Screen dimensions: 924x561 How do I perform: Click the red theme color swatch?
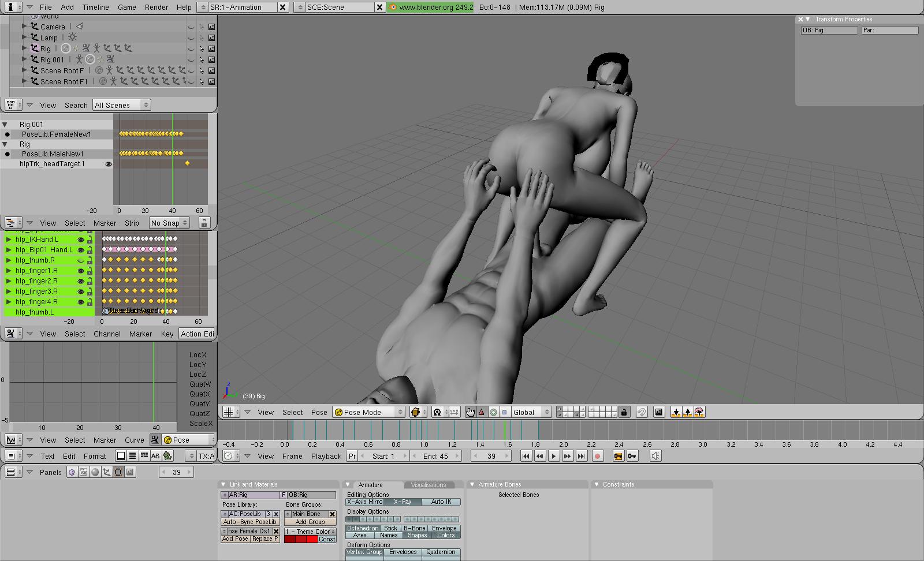300,539
